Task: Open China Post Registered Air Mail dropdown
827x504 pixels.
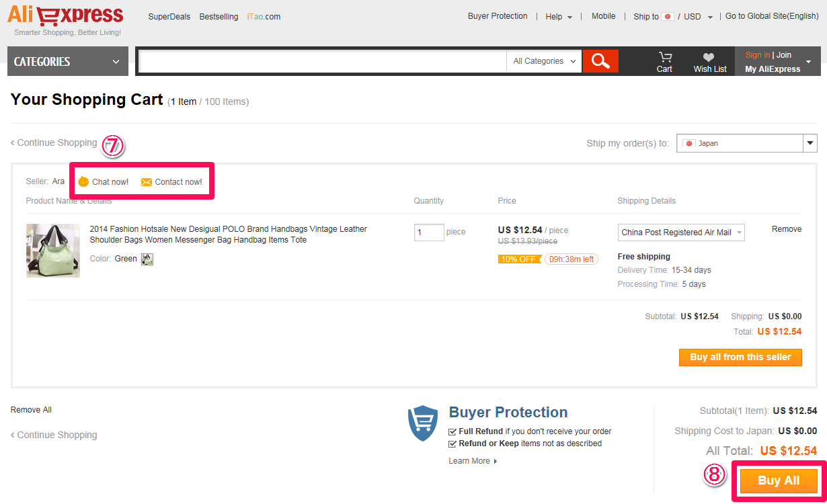Action: coord(681,233)
